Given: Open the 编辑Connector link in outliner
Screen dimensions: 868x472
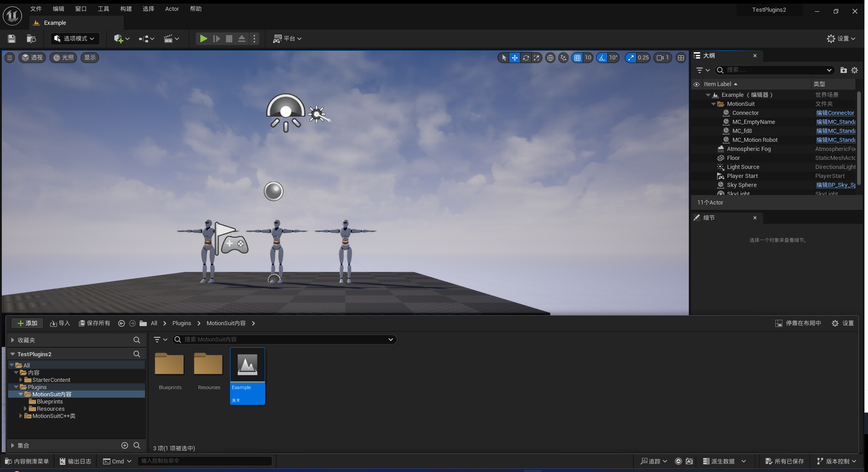Looking at the screenshot, I should point(835,113).
